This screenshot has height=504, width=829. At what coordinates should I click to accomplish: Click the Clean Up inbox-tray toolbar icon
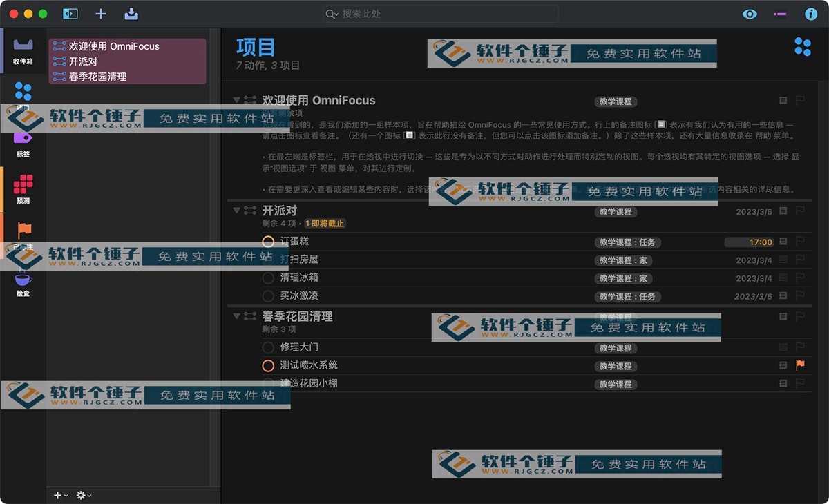[131, 14]
